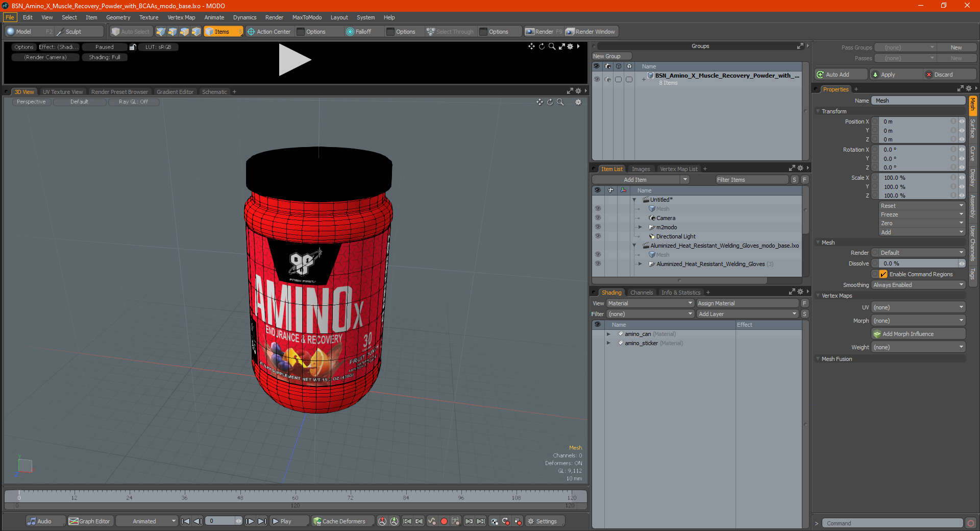Select Materials selection mode cube icon
Viewport: 980px width, 531px height.
[x=196, y=32]
